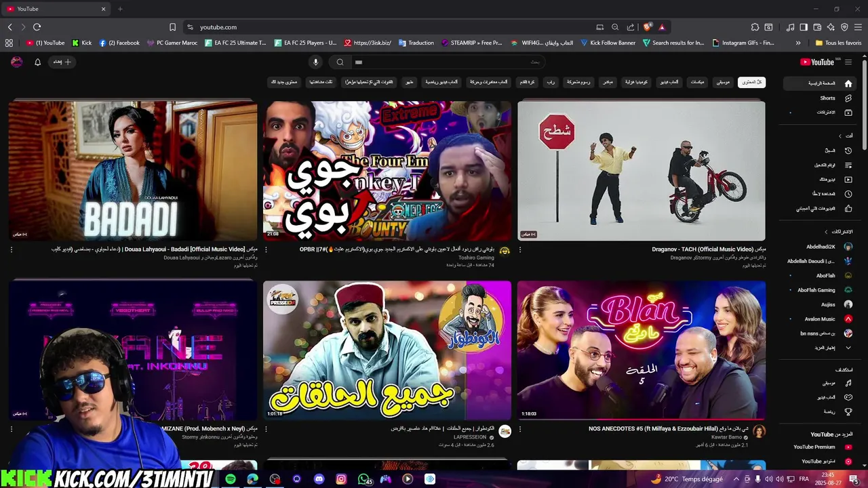The image size is (868, 488).
Task: Open Draganov - TACH video thumbnail
Action: pos(642,171)
